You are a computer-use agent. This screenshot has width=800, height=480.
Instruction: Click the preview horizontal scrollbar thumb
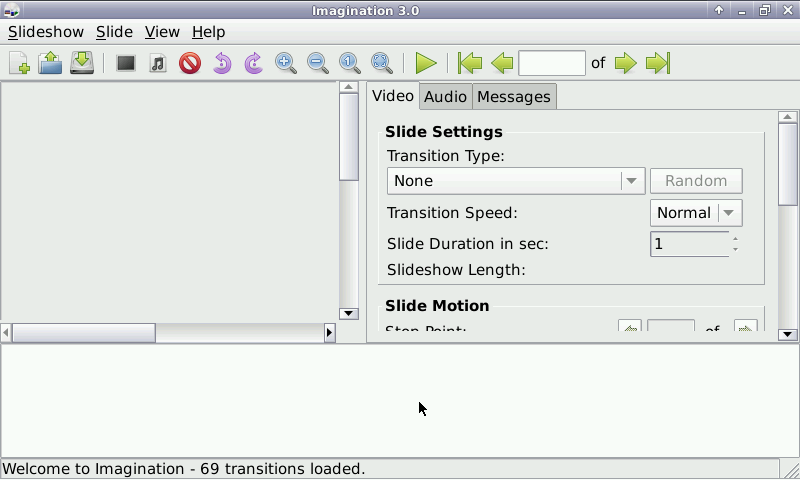84,333
